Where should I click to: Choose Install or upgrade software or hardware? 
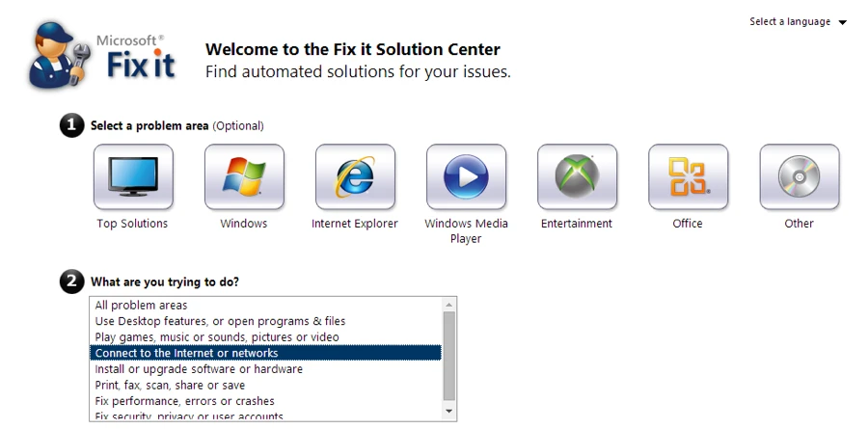(x=199, y=369)
